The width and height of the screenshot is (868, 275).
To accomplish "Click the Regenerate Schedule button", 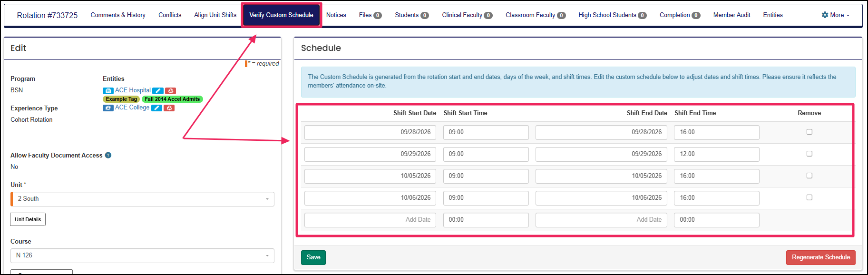I will (821, 257).
